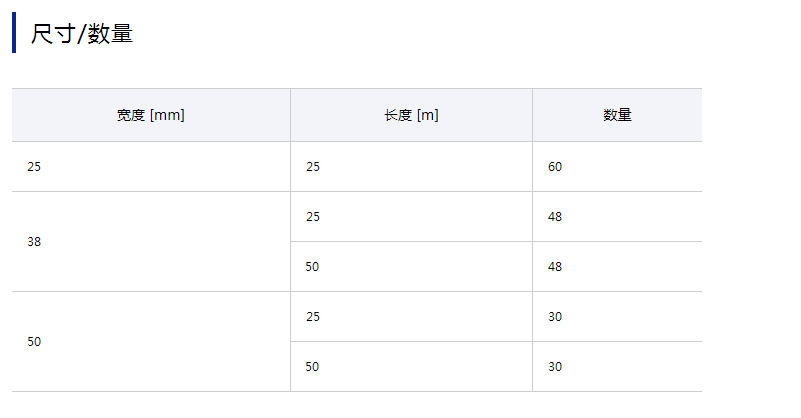Click length 50 in the 50mm width group
Image resolution: width=801 pixels, height=418 pixels.
coord(313,367)
